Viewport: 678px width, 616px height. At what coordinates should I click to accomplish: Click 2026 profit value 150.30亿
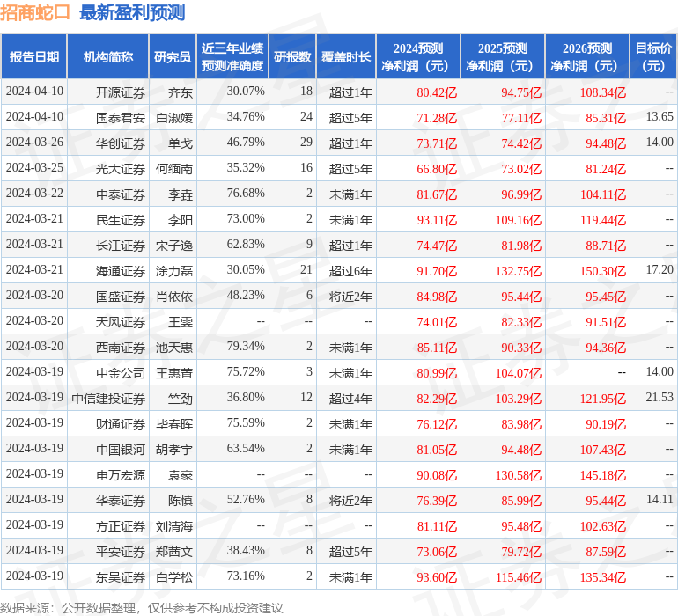[603, 271]
